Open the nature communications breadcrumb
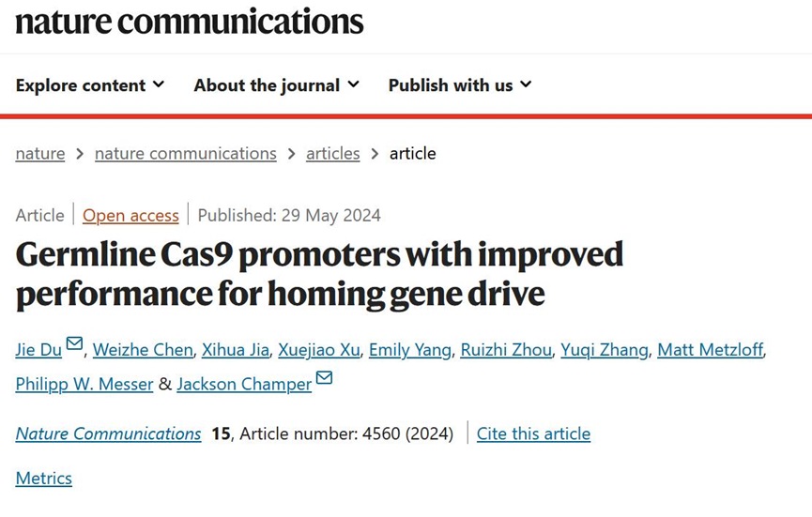 pos(186,153)
